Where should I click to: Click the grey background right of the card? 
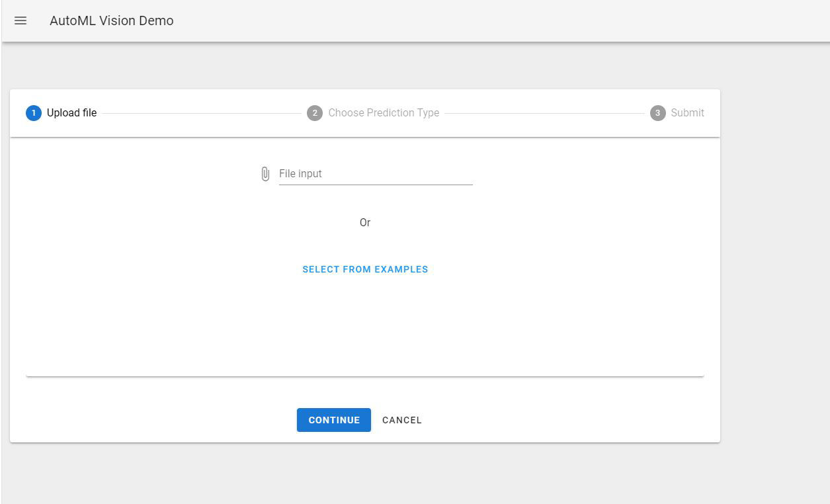[774, 265]
